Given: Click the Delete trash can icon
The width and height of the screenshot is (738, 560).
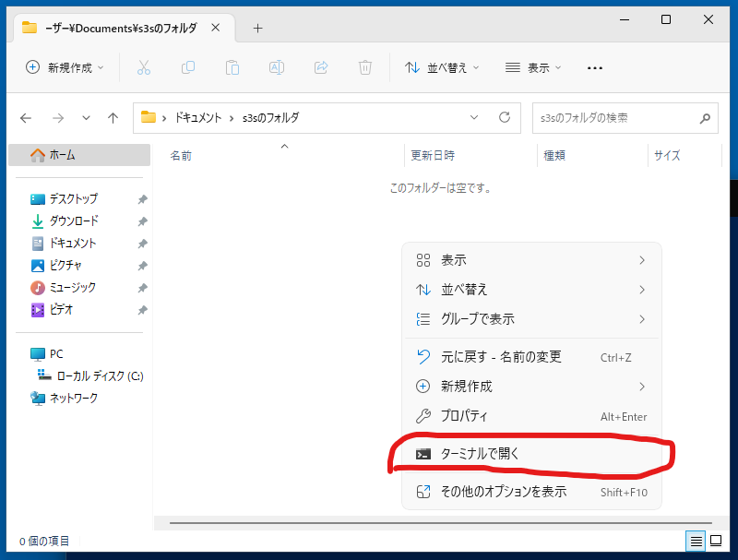Looking at the screenshot, I should coord(364,67).
